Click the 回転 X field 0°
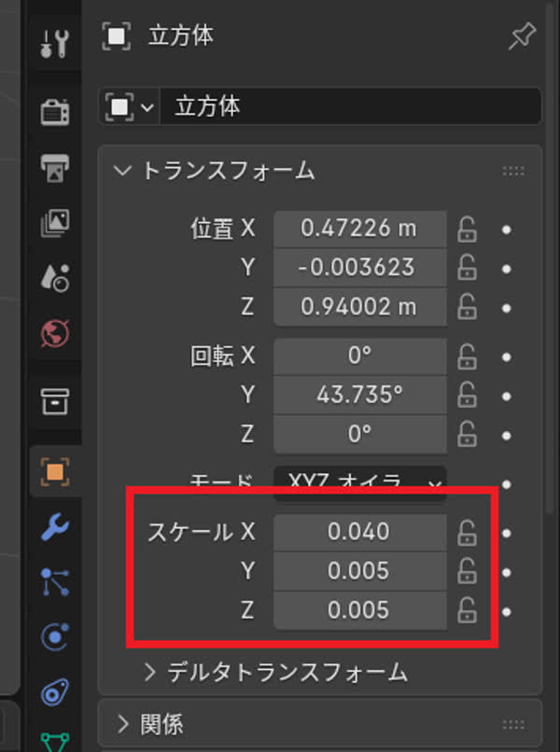Viewport: 560px width, 752px height. 360,356
